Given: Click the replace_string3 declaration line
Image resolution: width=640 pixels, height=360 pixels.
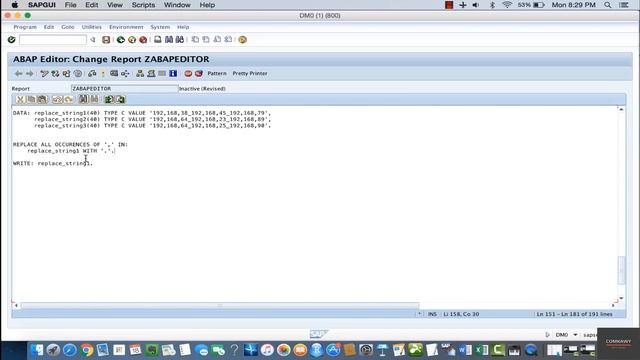Looking at the screenshot, I should point(152,126).
